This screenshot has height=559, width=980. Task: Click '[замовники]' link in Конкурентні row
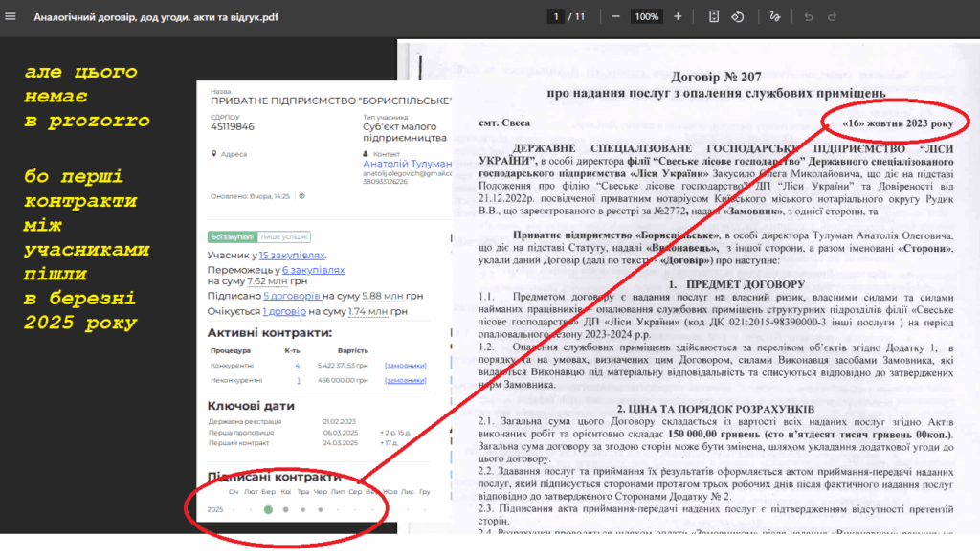point(405,366)
